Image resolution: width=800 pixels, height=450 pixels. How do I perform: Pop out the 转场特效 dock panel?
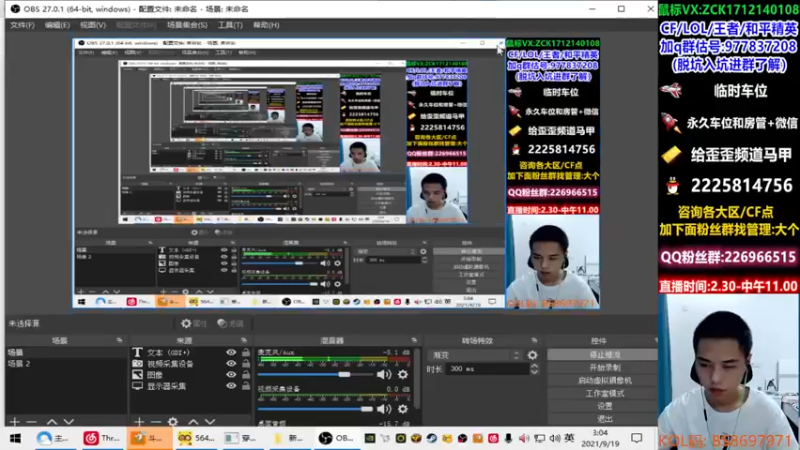534,340
